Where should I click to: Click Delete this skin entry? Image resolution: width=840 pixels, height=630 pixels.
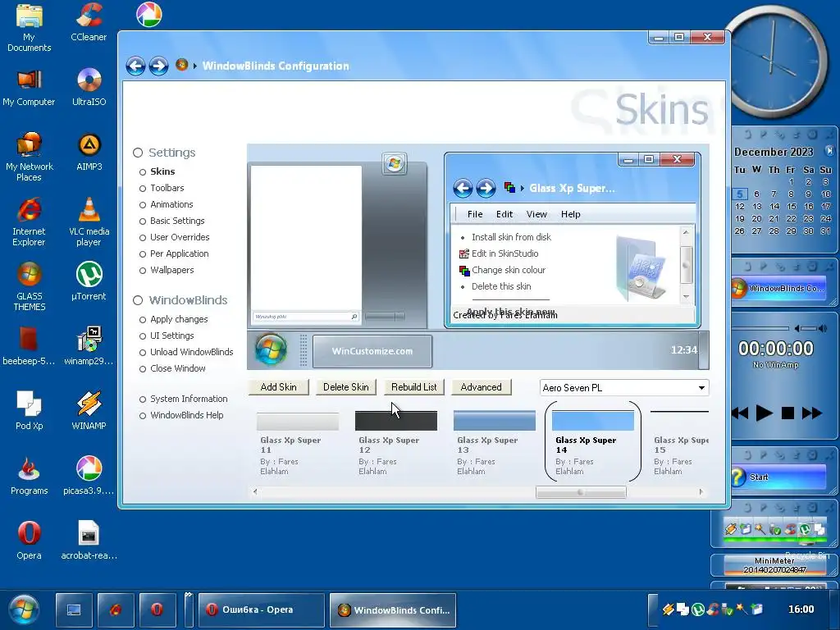(501, 286)
